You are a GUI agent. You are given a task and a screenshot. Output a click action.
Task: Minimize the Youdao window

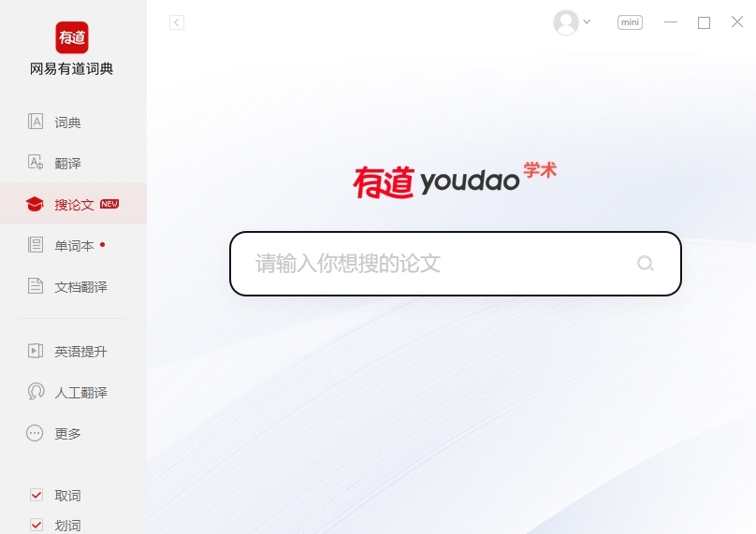671,22
